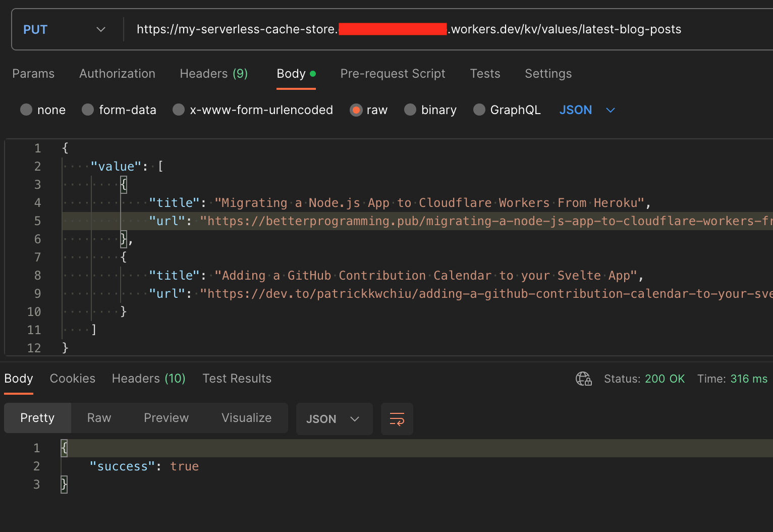Toggle the wrap lines icon button
This screenshot has width=773, height=532.
397,419
